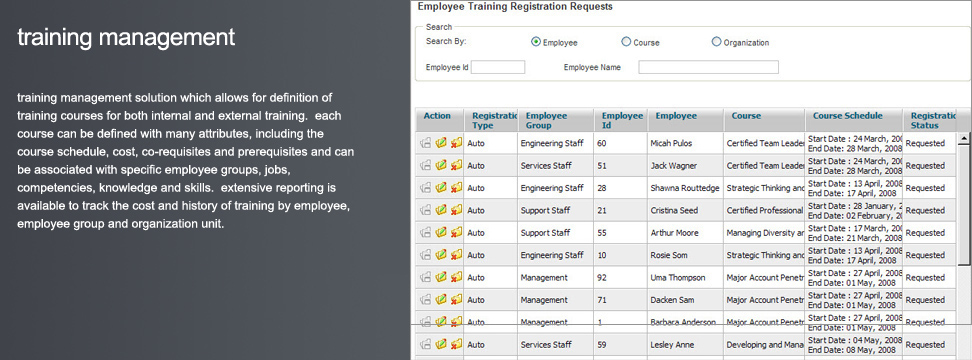Sort by the Employee Id column header

[621, 120]
